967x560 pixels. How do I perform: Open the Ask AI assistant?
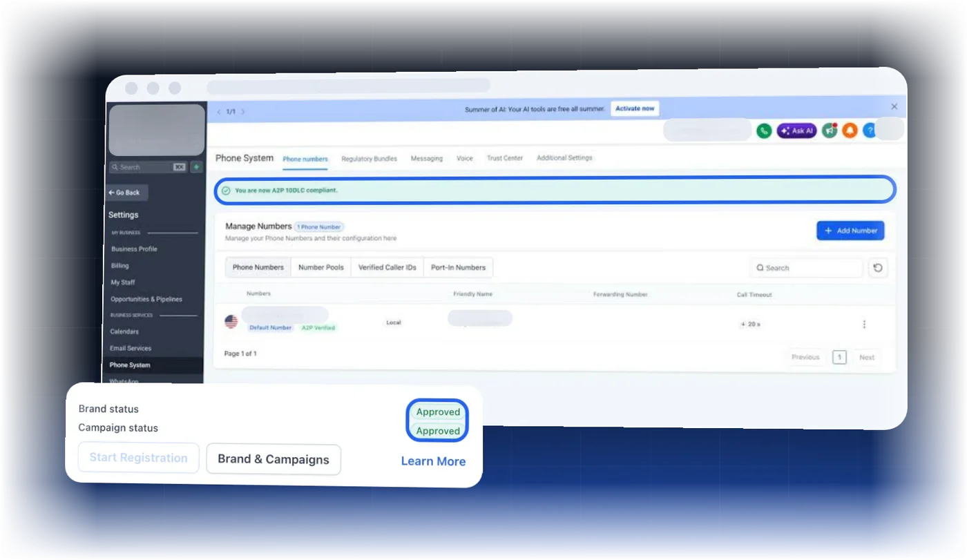pyautogui.click(x=797, y=131)
